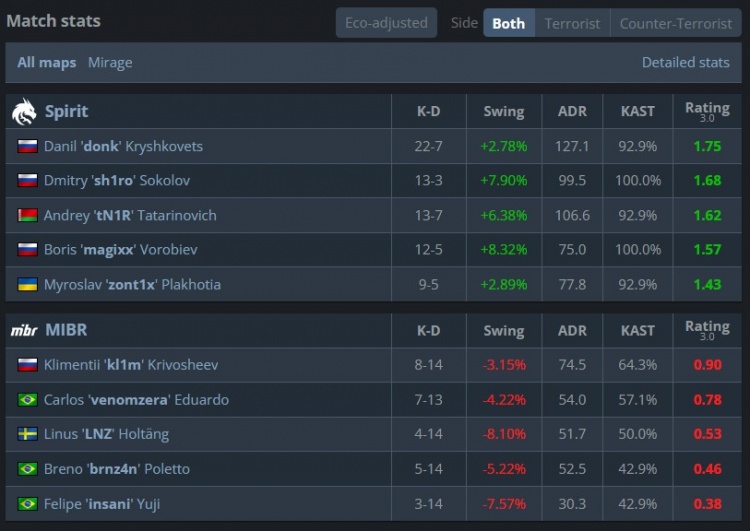
Task: Click magixx's 75.0 ADR value
Action: tap(572, 249)
